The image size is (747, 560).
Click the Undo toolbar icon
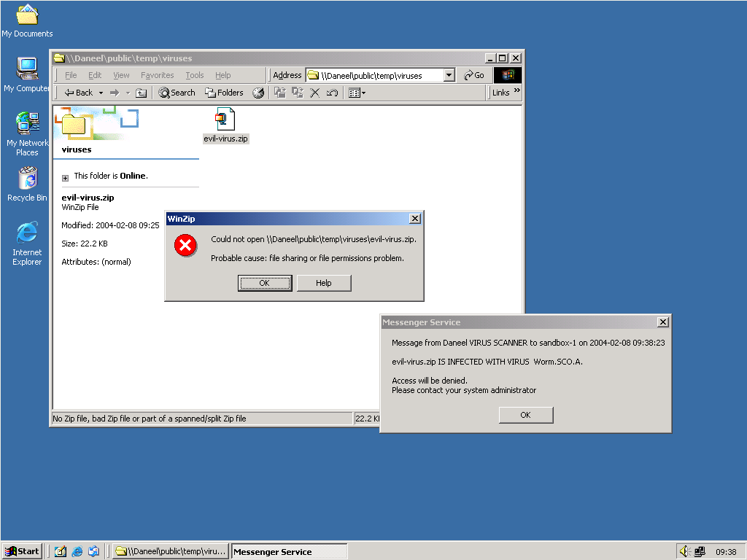click(x=332, y=93)
